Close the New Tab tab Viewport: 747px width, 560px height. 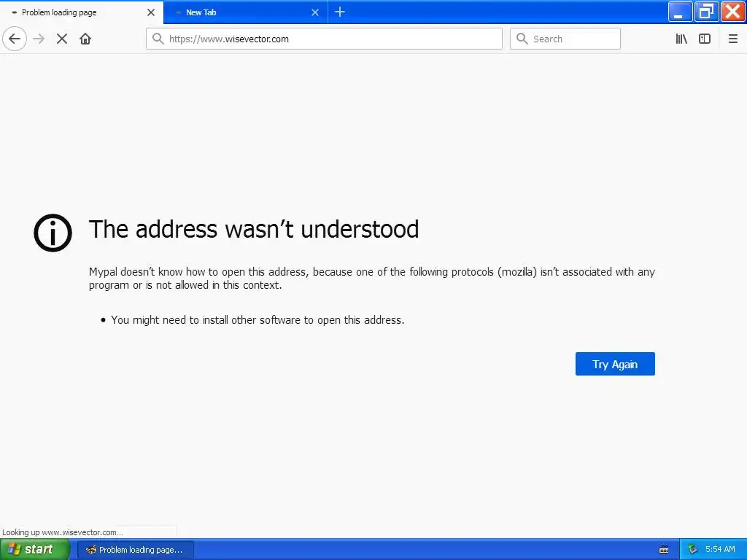click(315, 12)
